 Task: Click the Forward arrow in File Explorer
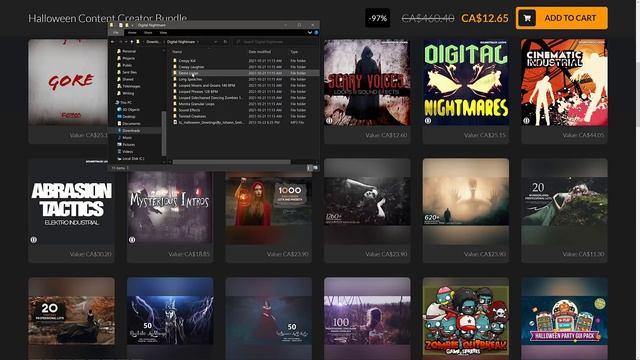click(x=120, y=42)
